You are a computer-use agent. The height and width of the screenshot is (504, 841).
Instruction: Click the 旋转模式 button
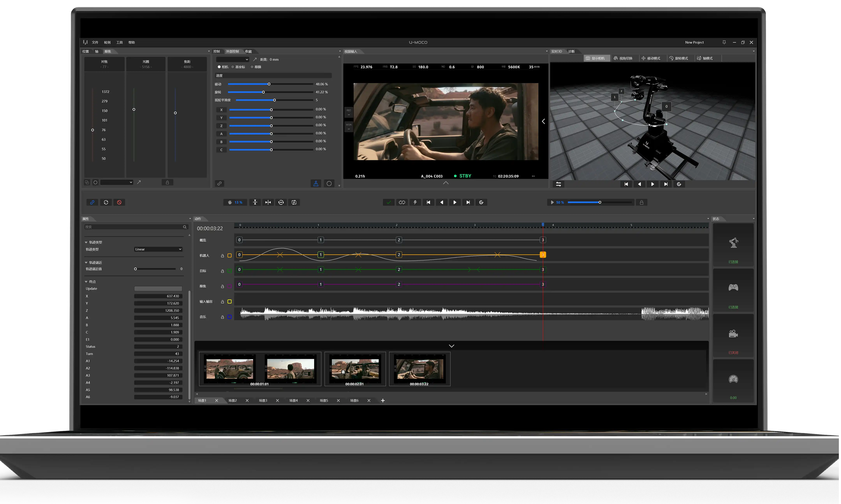[679, 58]
